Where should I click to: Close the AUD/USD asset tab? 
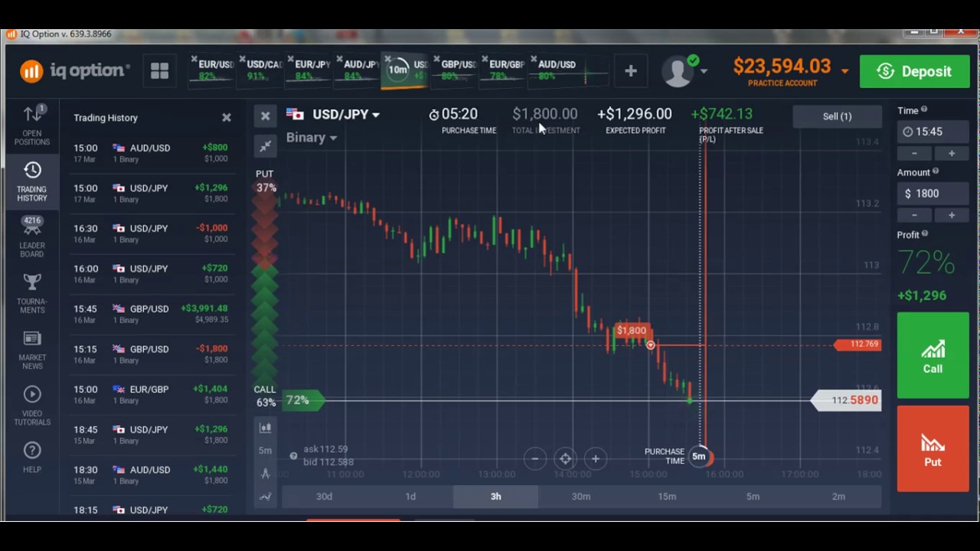[x=534, y=59]
